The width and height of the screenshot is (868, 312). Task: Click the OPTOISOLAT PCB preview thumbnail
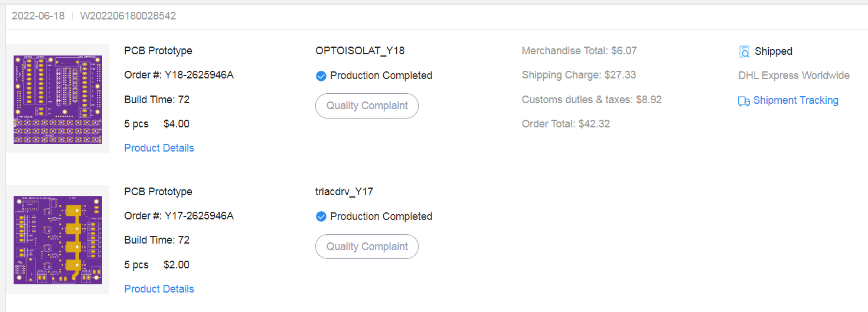click(x=58, y=99)
